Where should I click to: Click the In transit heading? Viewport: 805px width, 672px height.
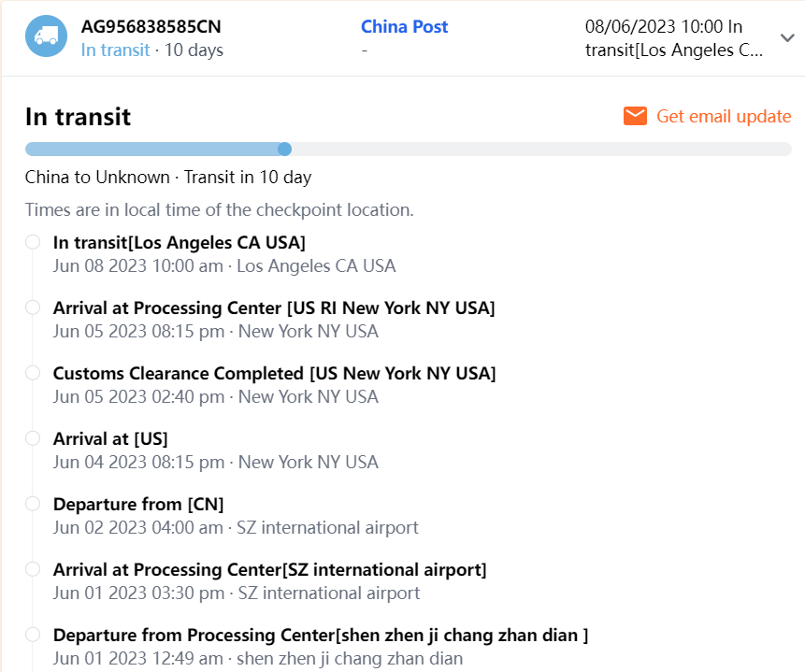tap(78, 117)
